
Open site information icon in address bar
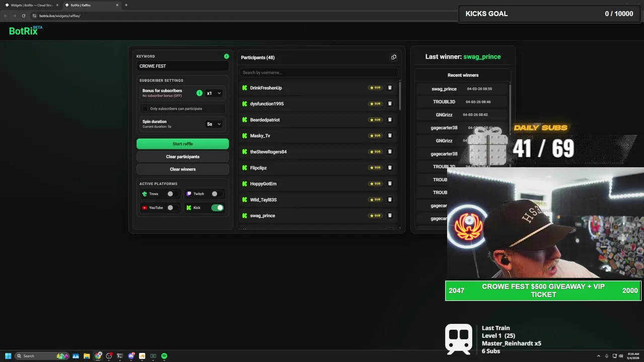34,16
